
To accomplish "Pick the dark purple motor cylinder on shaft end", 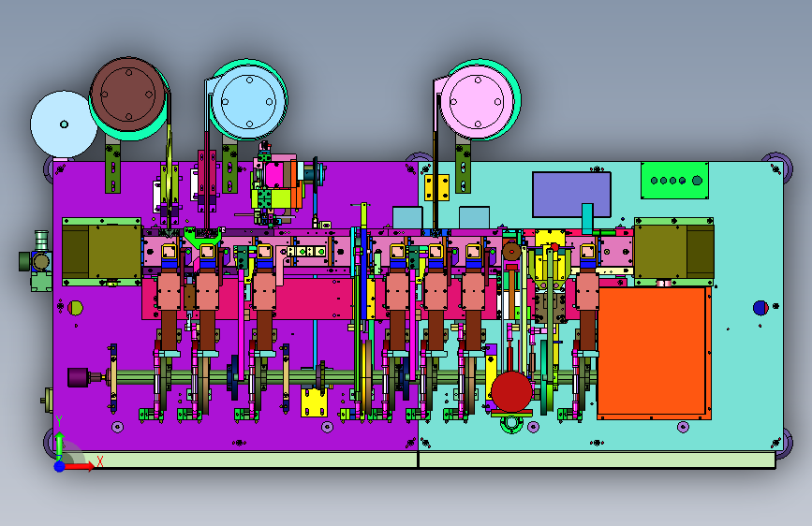I will [78, 377].
